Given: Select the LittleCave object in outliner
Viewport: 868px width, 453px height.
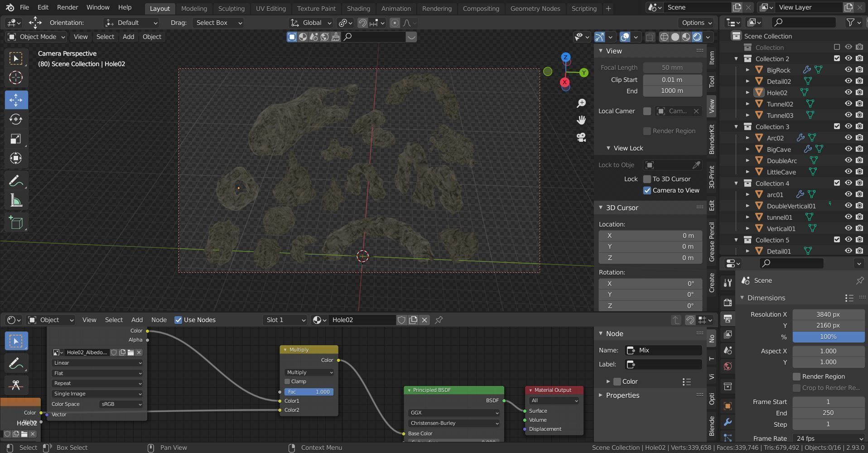Looking at the screenshot, I should (781, 172).
